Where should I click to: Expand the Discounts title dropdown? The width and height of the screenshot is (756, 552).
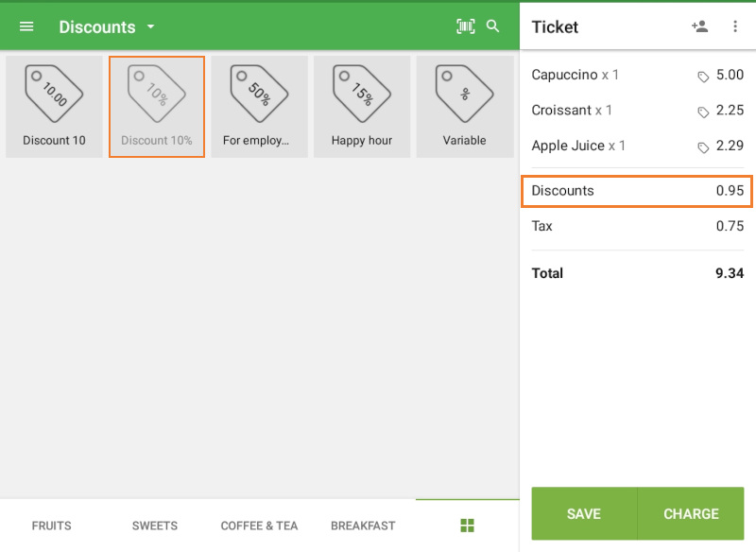click(149, 27)
